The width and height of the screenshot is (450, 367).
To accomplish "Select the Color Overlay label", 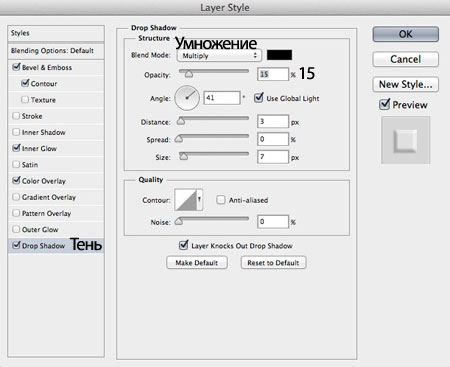I will (x=44, y=181).
